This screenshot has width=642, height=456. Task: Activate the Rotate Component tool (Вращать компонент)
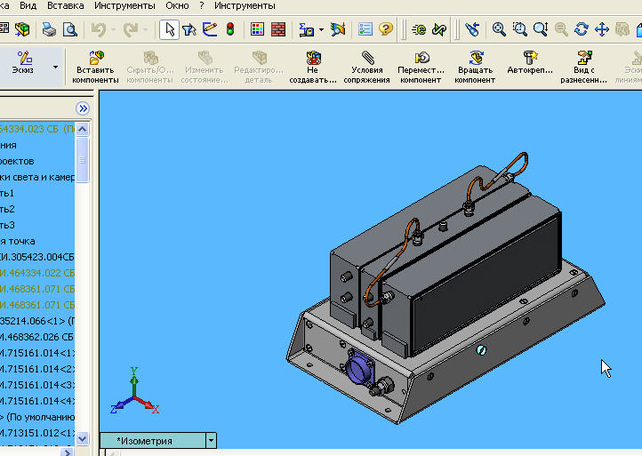coord(474,67)
